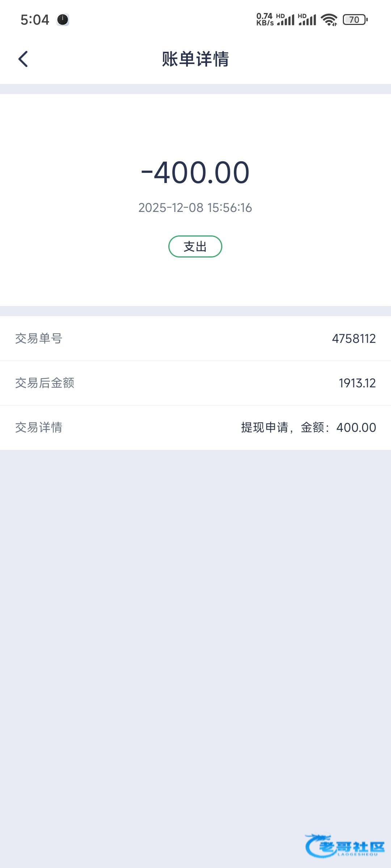Tap the balance value 1913.12
391x868 pixels.
(357, 383)
